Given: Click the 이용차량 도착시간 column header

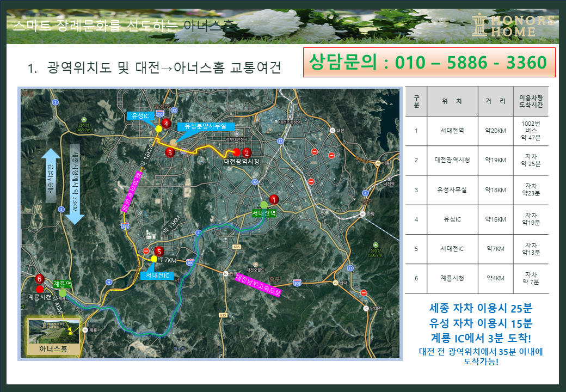Looking at the screenshot, I should [x=531, y=101].
